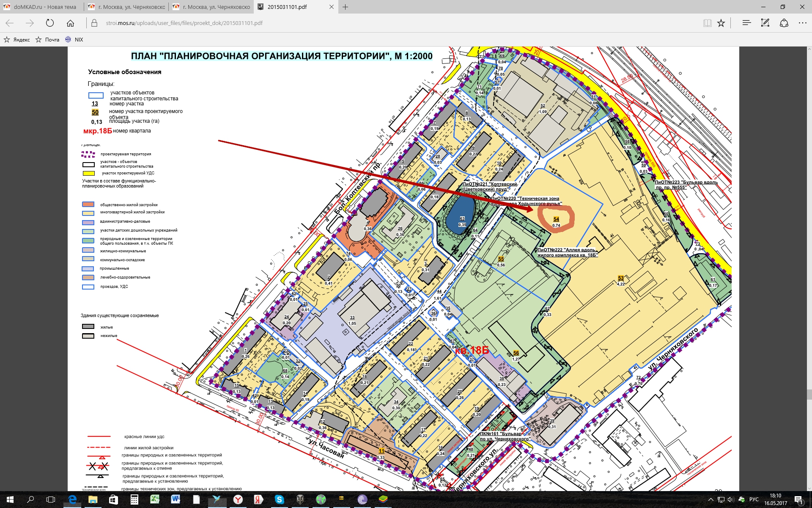Viewport: 812px width, 508px height.
Task: Show hidden system tray icons
Action: [711, 500]
